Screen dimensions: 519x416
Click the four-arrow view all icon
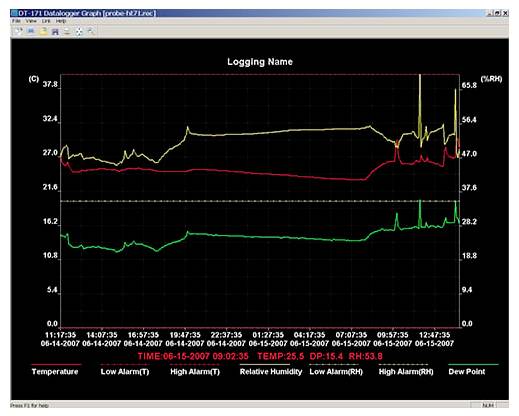click(79, 31)
